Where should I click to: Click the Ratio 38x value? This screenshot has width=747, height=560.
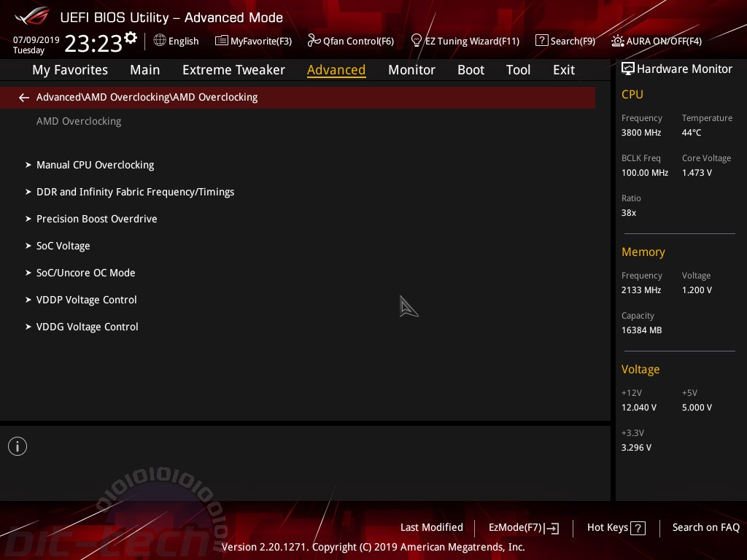[x=628, y=213]
